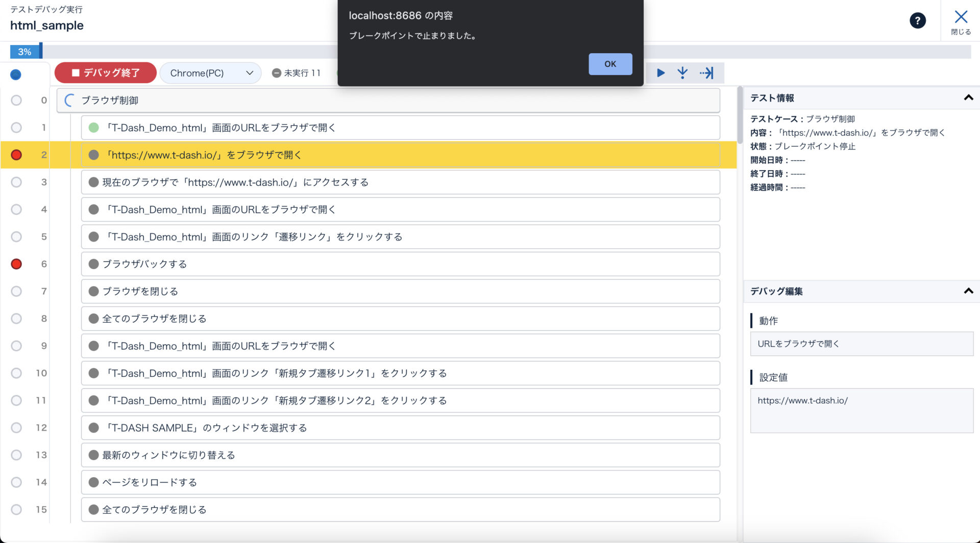This screenshot has height=543, width=980.
Task: Open the Chrome(PC) browser dropdown
Action: tap(211, 73)
